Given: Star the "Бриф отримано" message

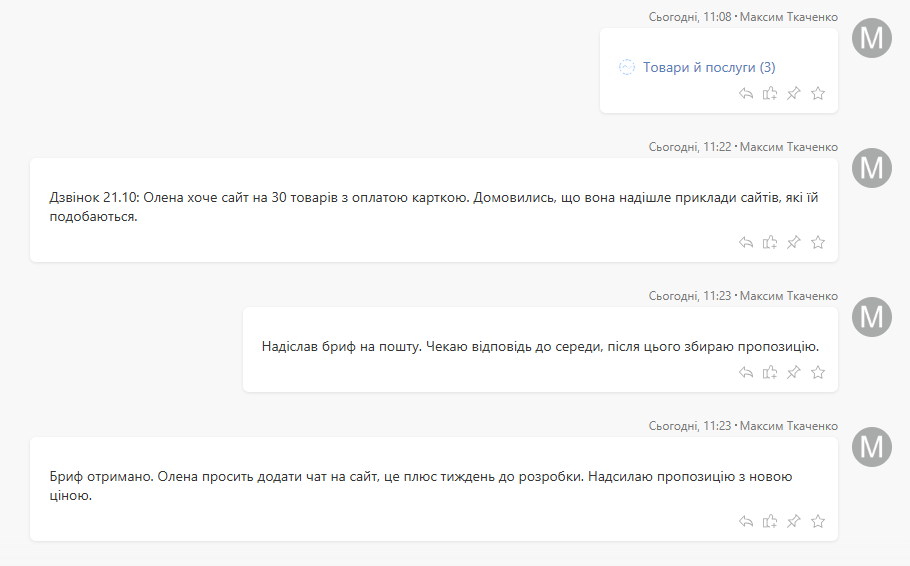Looking at the screenshot, I should pyautogui.click(x=818, y=522).
